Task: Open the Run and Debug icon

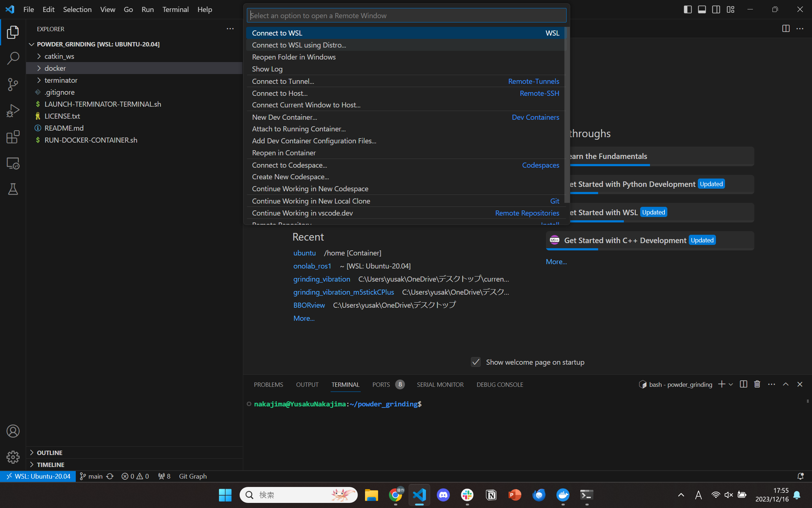Action: [13, 110]
